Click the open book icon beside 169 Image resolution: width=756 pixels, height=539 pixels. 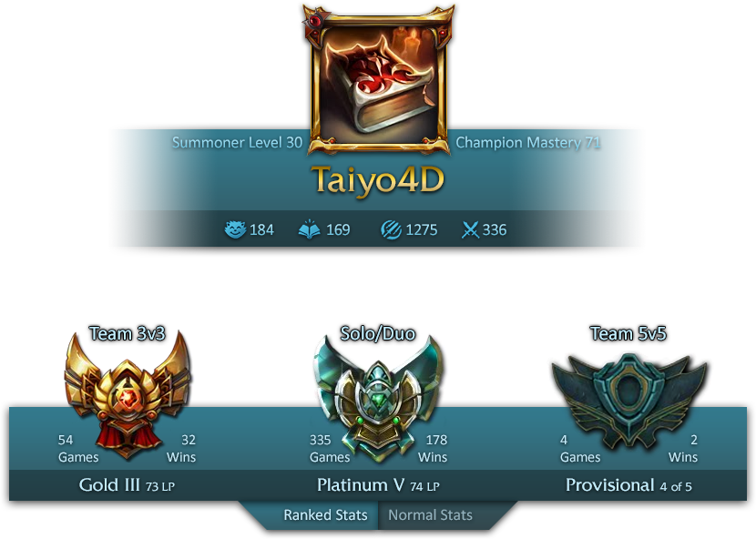tap(309, 229)
